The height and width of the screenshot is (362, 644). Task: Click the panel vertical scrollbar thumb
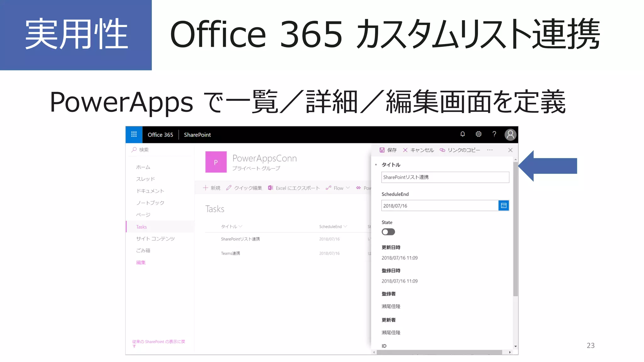515,229
